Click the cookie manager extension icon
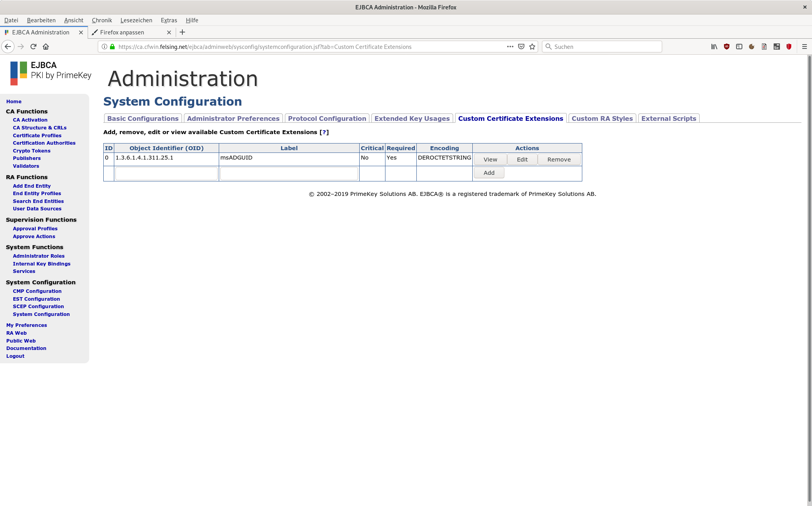This screenshot has width=812, height=506. [x=752, y=47]
